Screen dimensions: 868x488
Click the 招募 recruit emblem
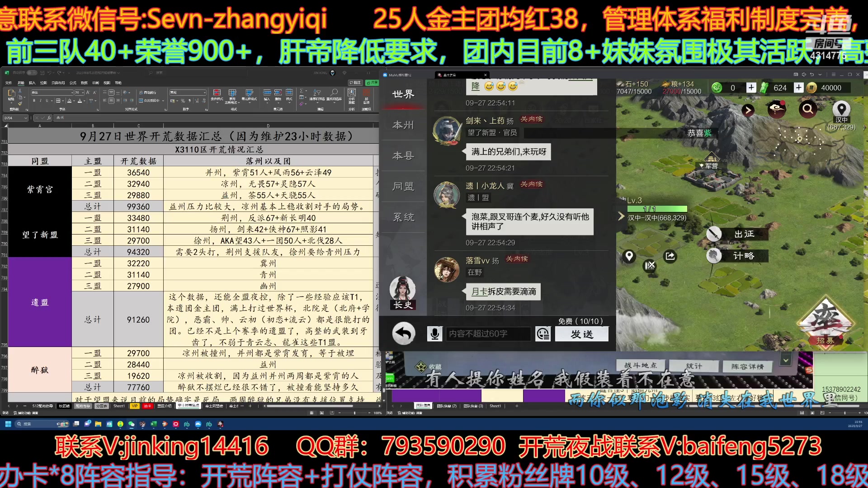point(826,323)
